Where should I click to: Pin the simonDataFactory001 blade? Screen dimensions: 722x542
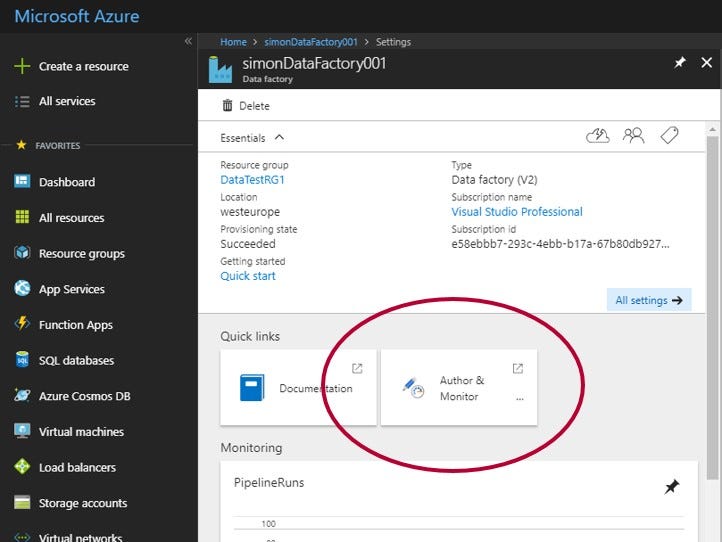(x=680, y=62)
